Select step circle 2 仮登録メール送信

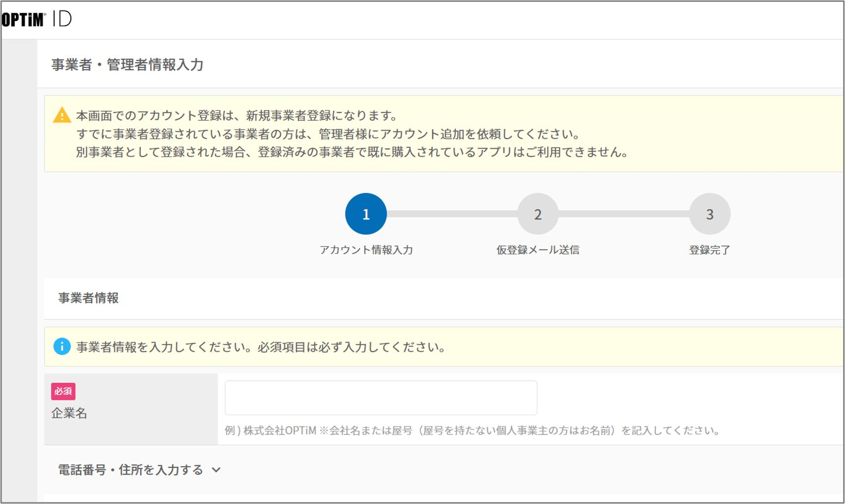[537, 213]
